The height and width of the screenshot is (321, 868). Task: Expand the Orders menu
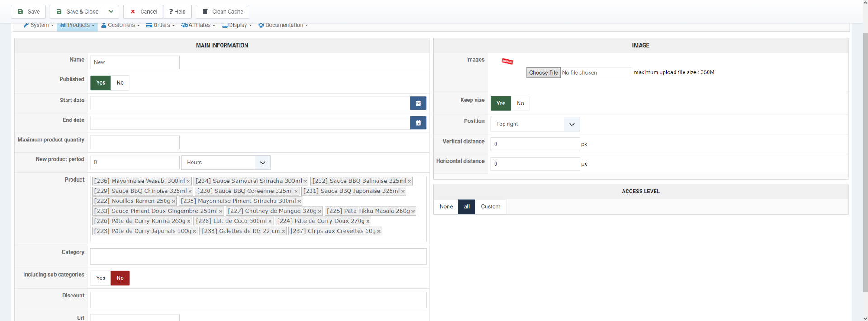160,25
